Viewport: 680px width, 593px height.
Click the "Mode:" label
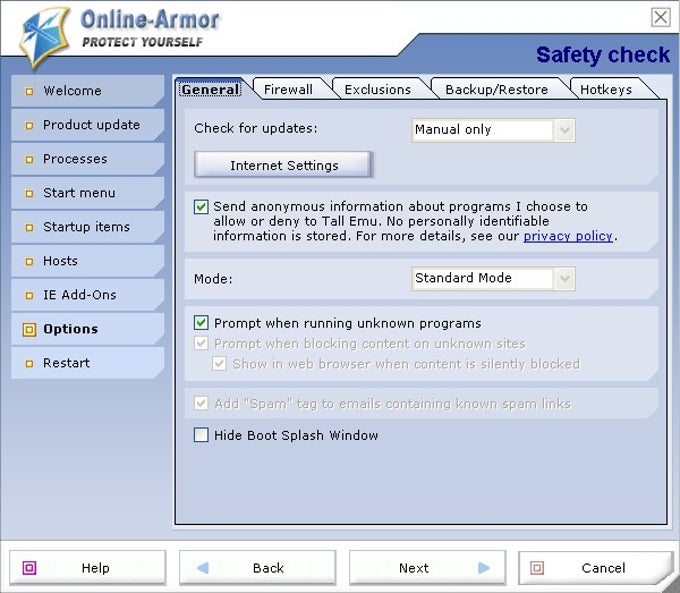(x=213, y=279)
